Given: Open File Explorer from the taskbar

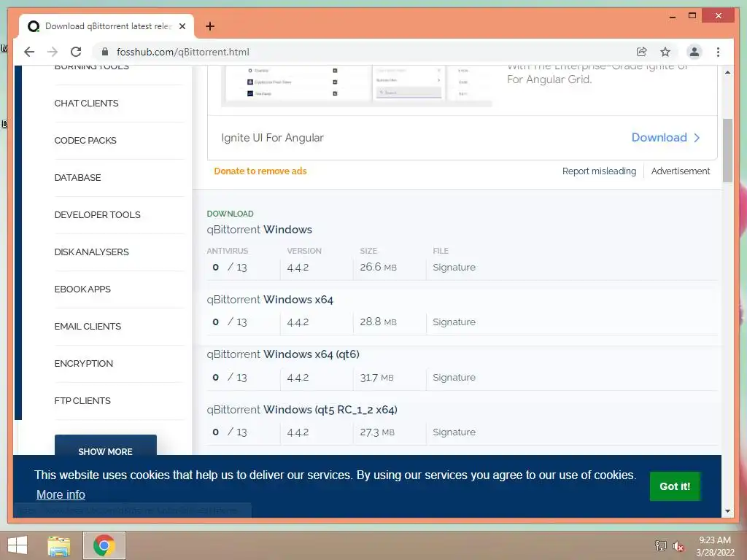Looking at the screenshot, I should [x=59, y=545].
